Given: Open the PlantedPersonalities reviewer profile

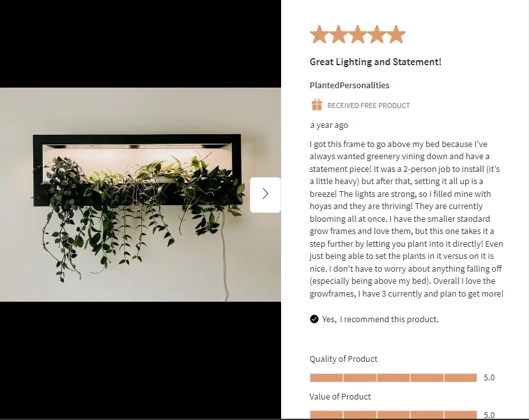Looking at the screenshot, I should click(349, 84).
